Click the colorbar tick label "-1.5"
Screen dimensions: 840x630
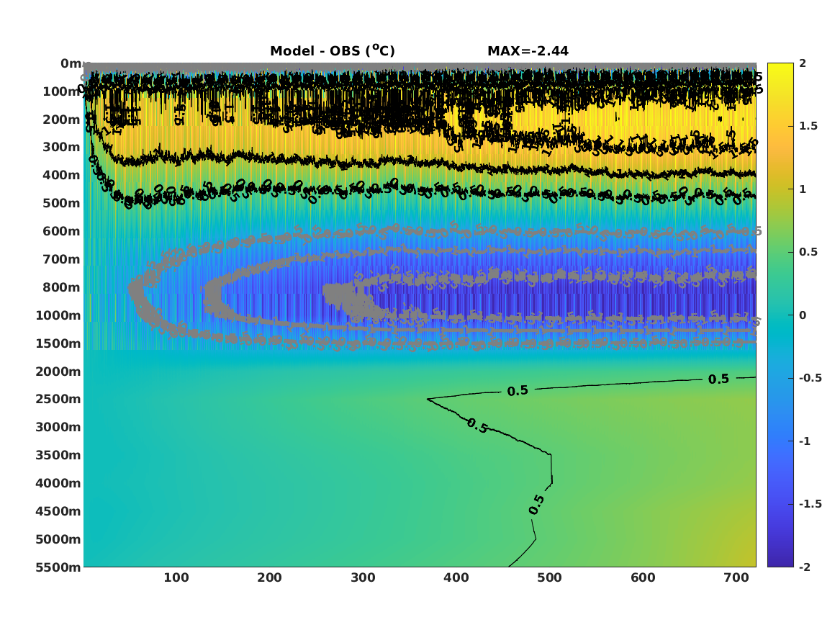(x=810, y=504)
